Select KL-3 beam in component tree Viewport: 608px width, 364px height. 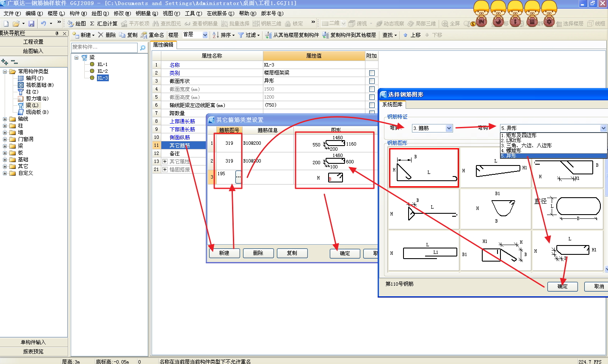[x=102, y=78]
